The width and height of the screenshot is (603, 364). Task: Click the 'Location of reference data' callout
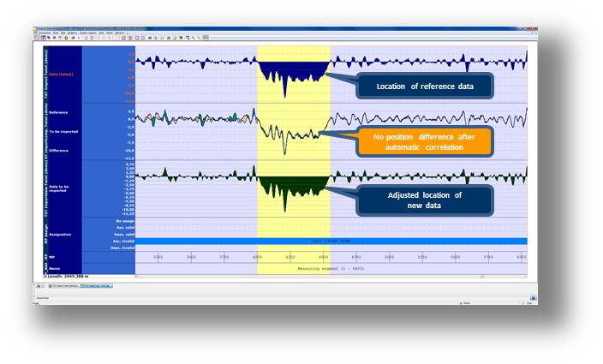(423, 86)
